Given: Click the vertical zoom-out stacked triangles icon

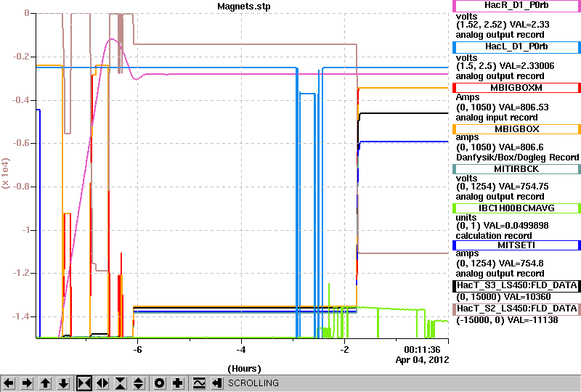Looking at the screenshot, I should coord(139,383).
